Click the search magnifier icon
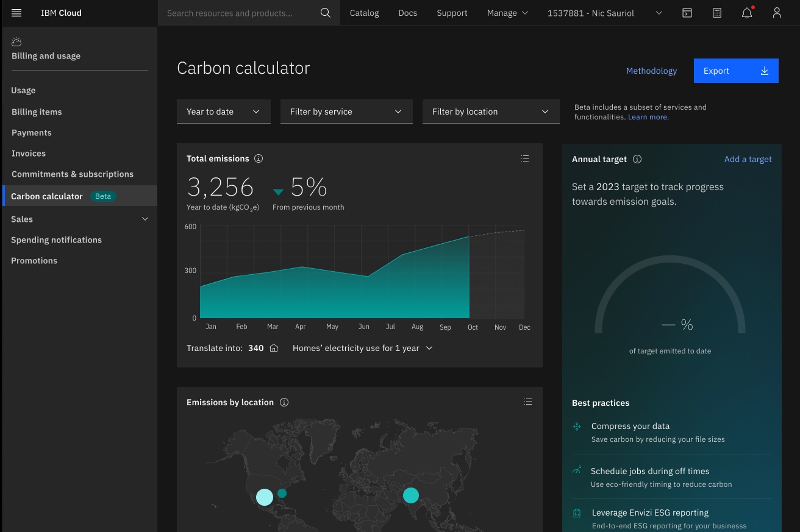Screen dimensions: 800x532 tap(326, 12)
